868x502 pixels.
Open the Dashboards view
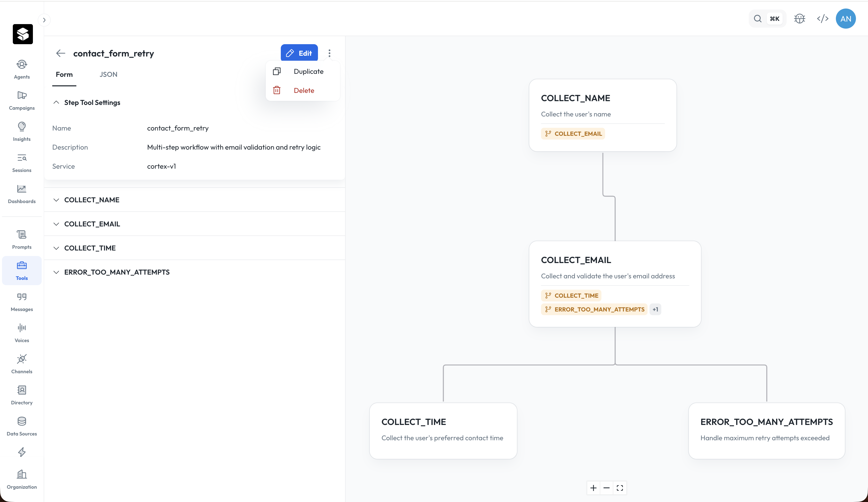coord(21,194)
